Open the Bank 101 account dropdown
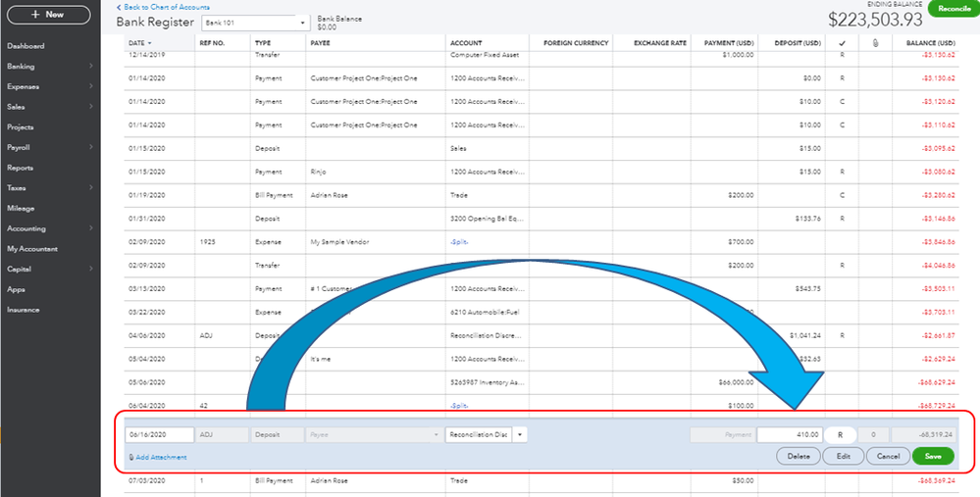980x497 pixels. [256, 23]
